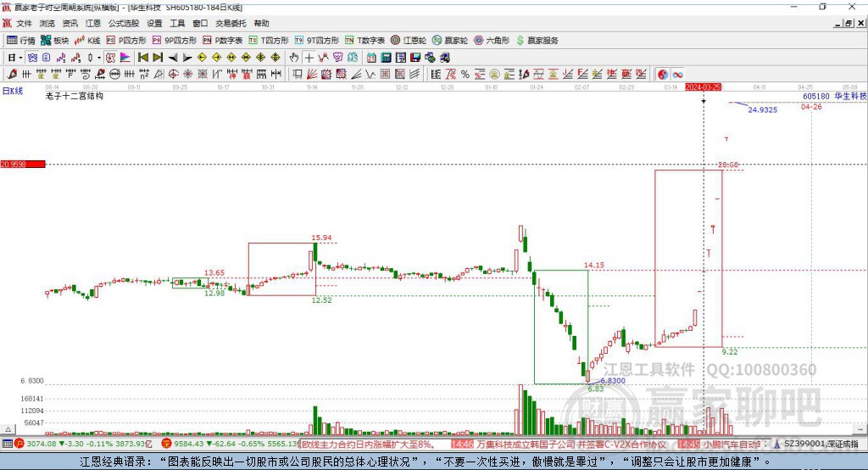The width and height of the screenshot is (868, 470).
Task: Jump to the first bar
Action: click(142, 58)
